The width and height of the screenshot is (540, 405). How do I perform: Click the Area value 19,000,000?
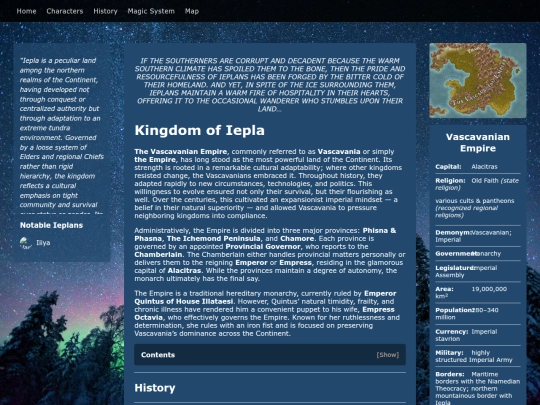489,289
